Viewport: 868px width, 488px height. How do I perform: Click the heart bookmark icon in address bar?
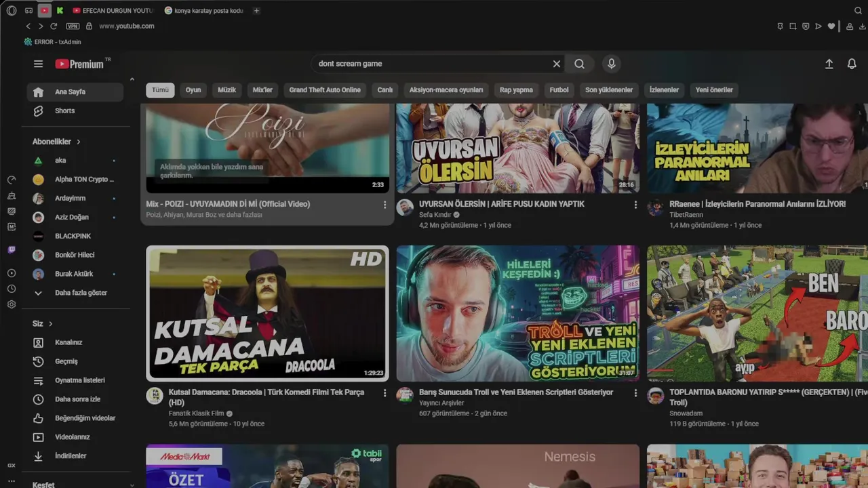(831, 26)
